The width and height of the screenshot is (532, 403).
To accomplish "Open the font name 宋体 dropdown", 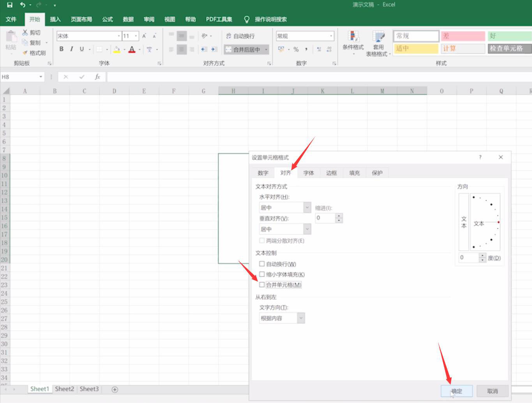I will pos(119,36).
